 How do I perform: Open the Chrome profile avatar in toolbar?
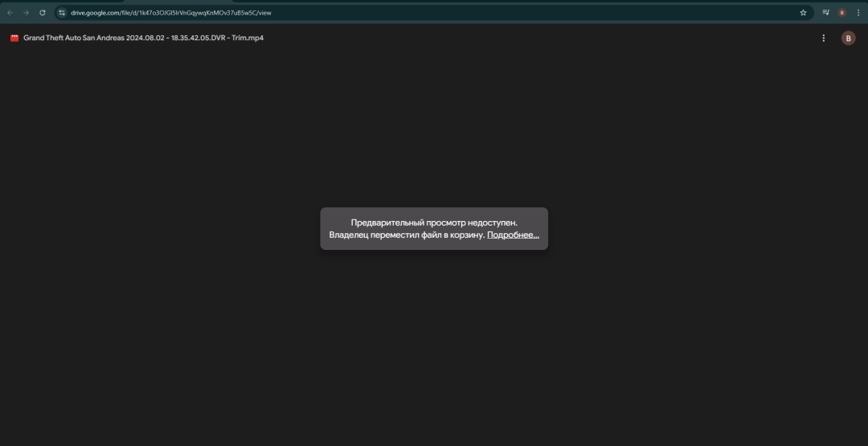842,13
